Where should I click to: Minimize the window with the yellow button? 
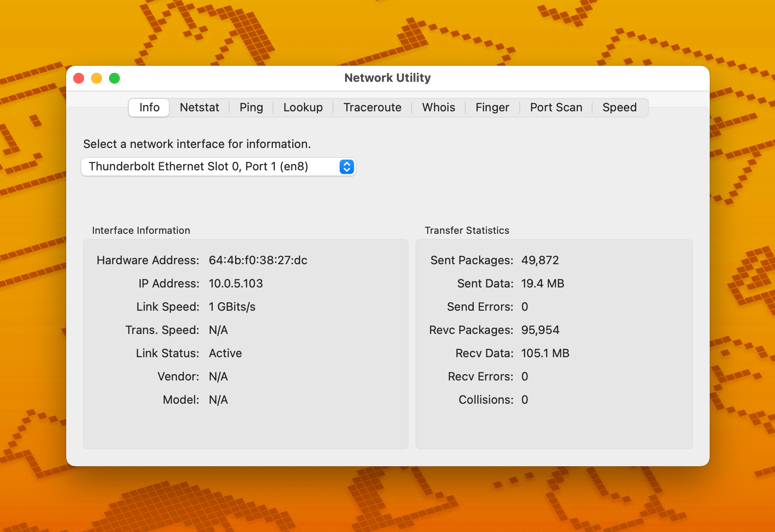click(x=97, y=78)
